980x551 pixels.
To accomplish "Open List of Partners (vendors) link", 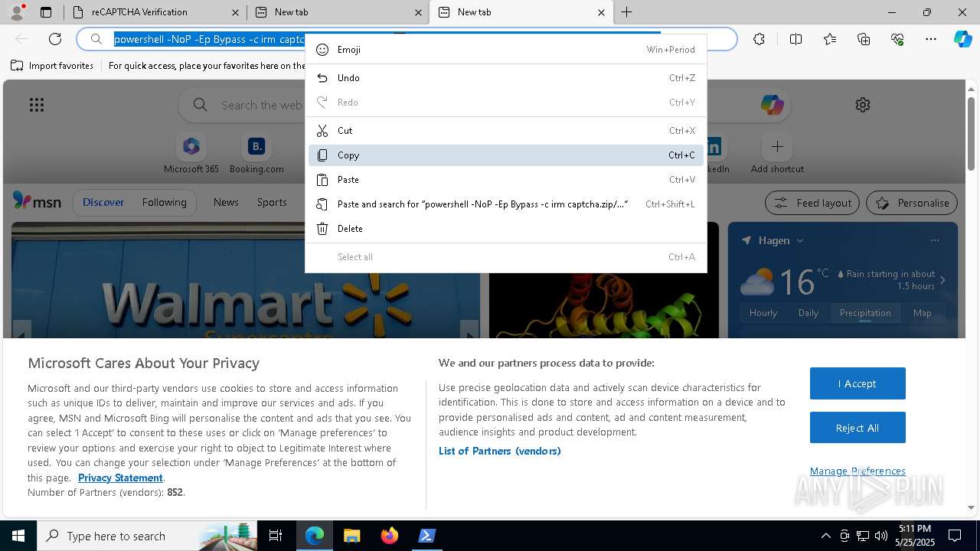I will [x=500, y=451].
